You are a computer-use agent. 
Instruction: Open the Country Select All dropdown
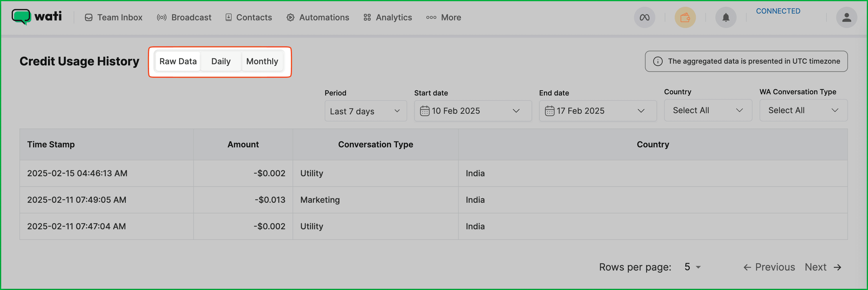coord(708,110)
